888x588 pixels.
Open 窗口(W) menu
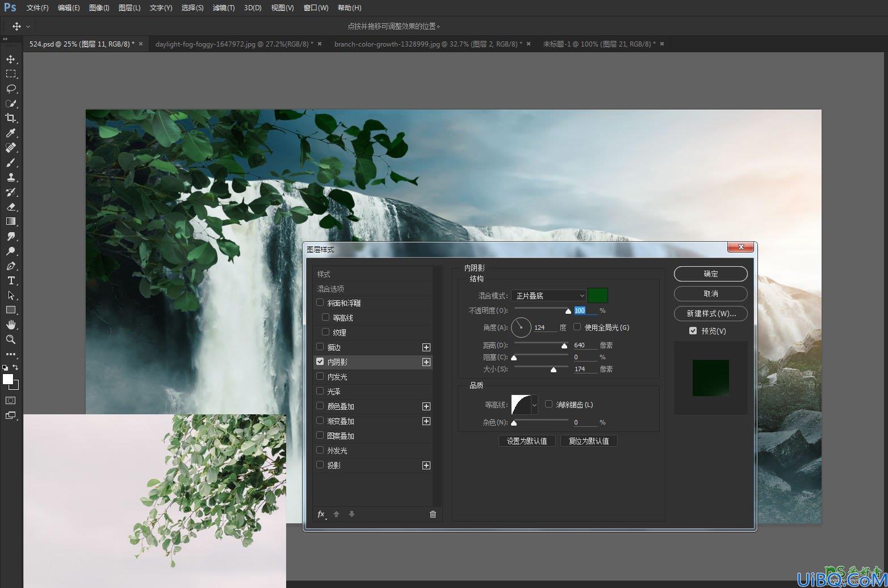coord(316,8)
